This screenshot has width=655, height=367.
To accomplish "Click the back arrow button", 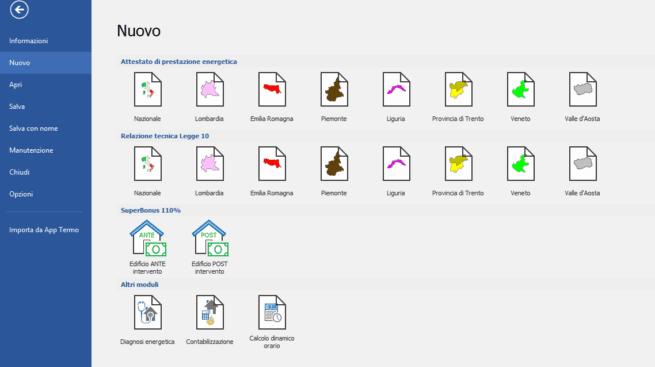I will point(19,10).
